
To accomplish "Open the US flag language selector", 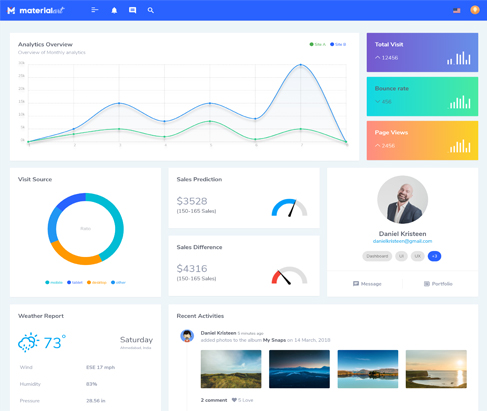I will tap(457, 10).
